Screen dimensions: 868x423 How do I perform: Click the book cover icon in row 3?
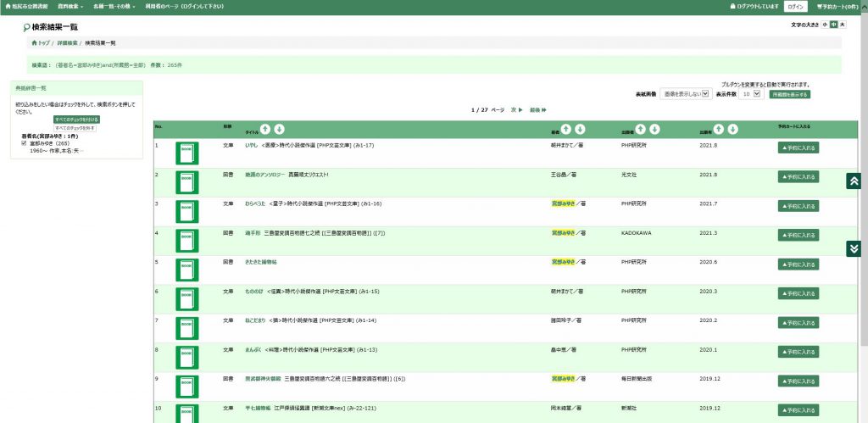click(187, 212)
